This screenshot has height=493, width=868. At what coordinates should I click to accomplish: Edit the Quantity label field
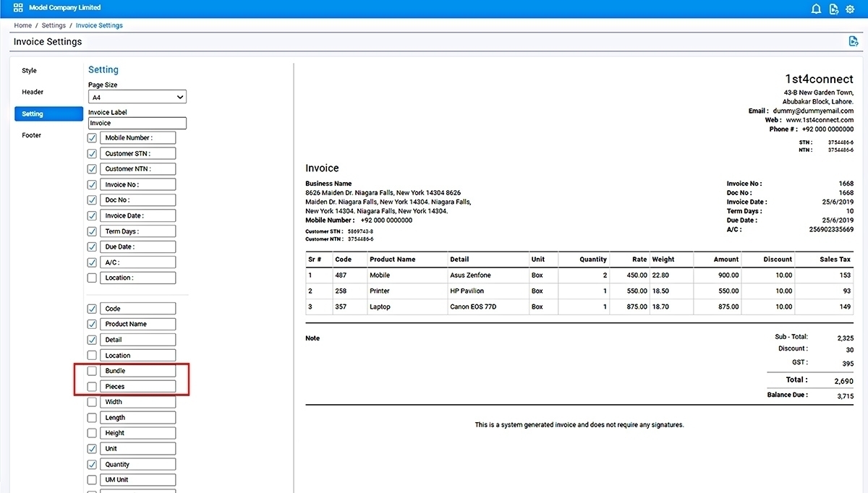tap(138, 464)
